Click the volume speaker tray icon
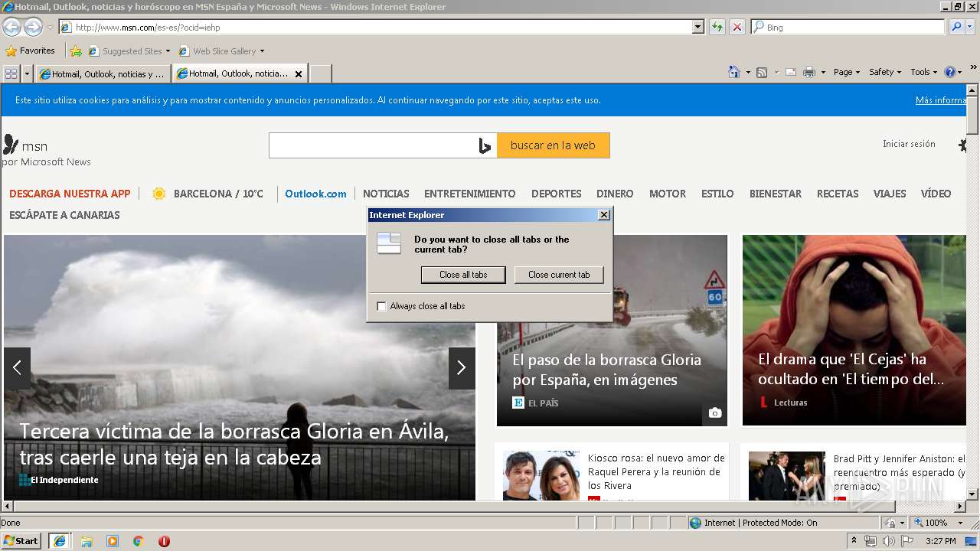 pos(888,541)
